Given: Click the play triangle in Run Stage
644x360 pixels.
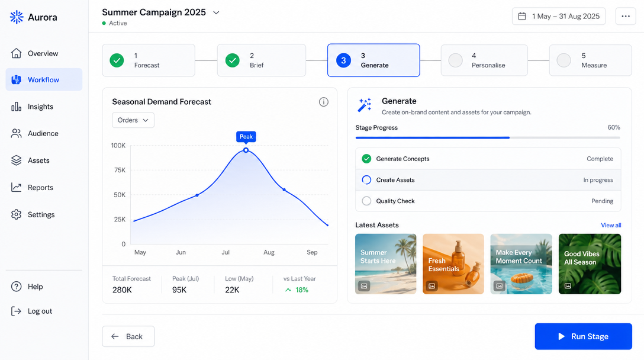Looking at the screenshot, I should pos(562,336).
